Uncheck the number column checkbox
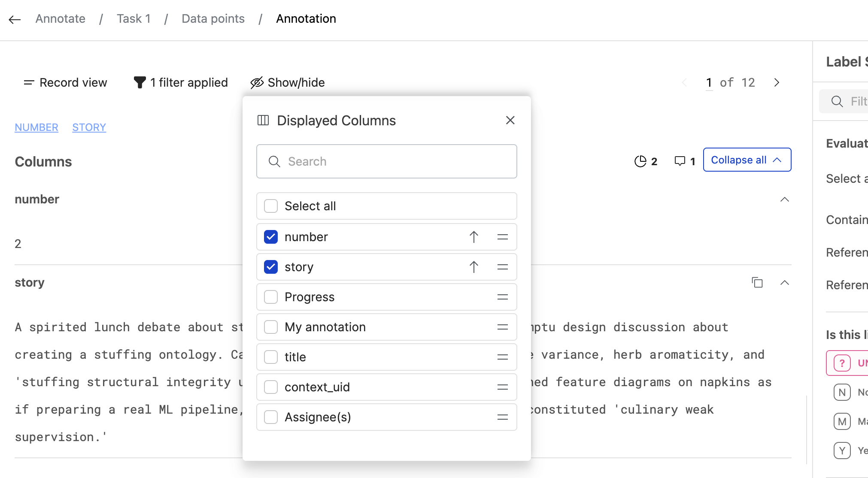This screenshot has height=478, width=868. click(x=270, y=236)
